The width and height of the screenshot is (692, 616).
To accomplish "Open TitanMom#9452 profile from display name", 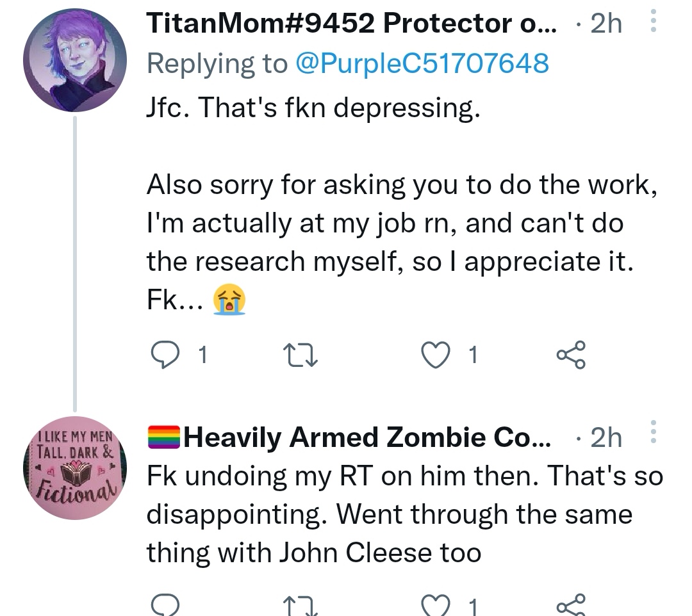I will click(351, 24).
